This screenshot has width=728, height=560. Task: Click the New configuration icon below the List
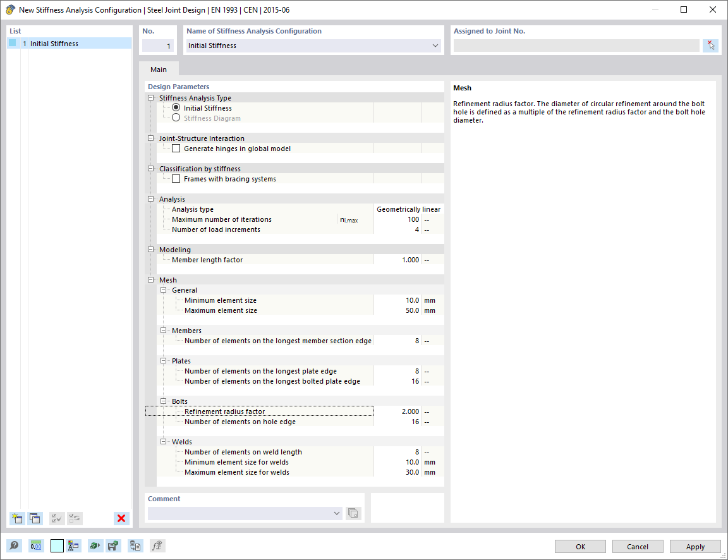[17, 518]
